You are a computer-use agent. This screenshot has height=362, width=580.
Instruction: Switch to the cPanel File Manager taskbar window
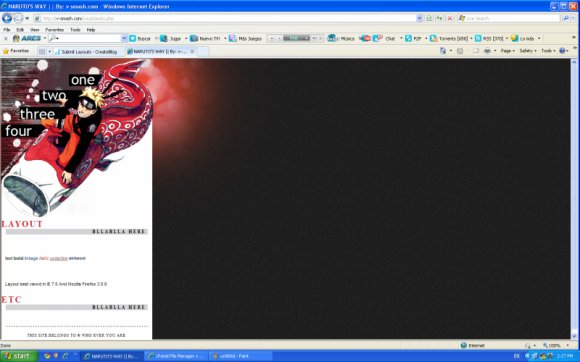pos(176,356)
